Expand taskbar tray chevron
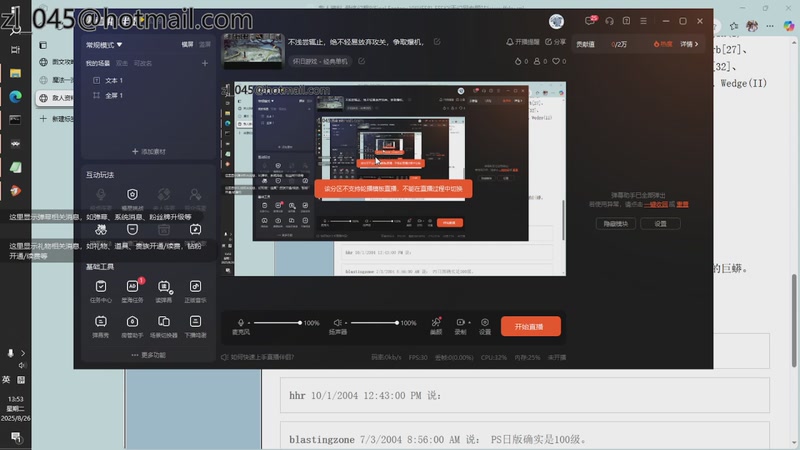Screen dimensions: 800x450 click(x=23, y=353)
